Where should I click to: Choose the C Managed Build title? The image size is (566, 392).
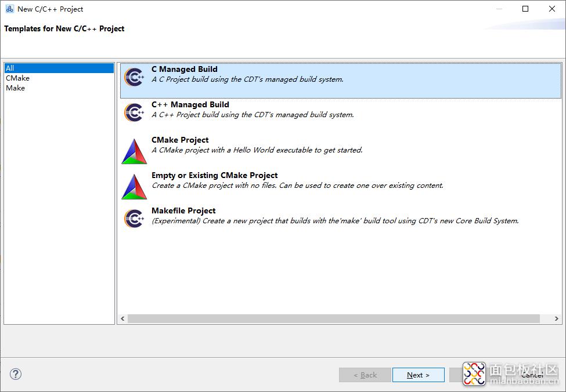pyautogui.click(x=185, y=69)
